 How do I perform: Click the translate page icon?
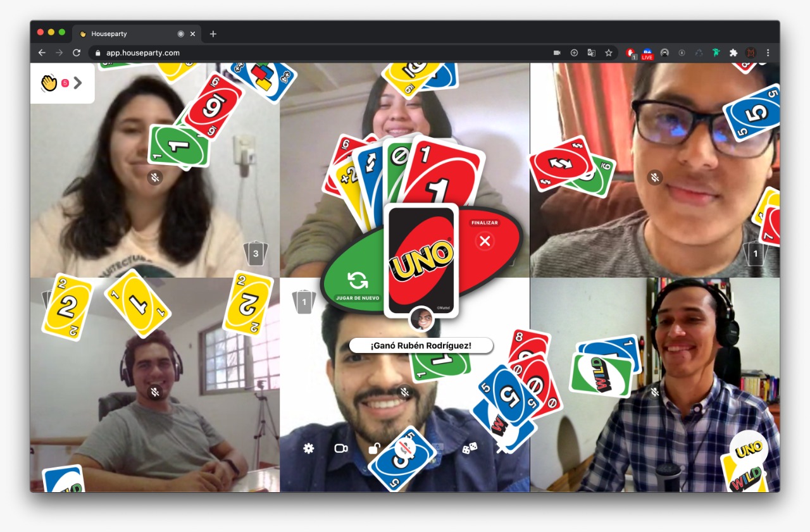tap(591, 53)
